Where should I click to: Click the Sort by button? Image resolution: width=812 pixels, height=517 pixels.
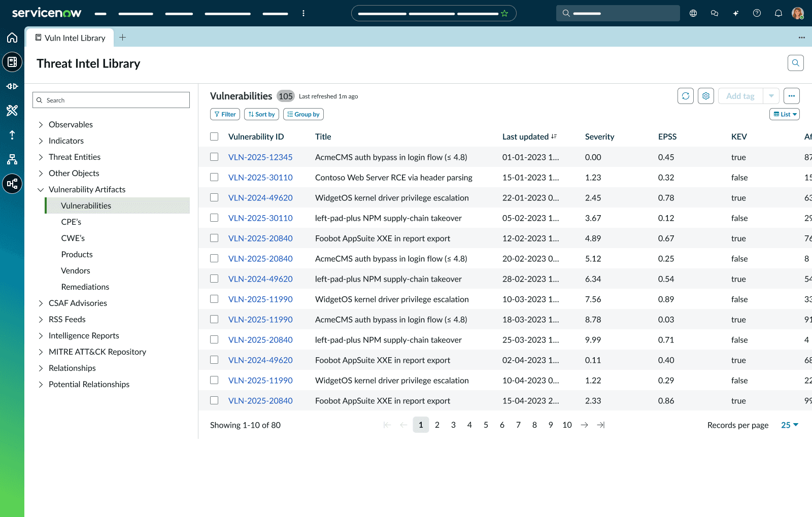pyautogui.click(x=261, y=114)
